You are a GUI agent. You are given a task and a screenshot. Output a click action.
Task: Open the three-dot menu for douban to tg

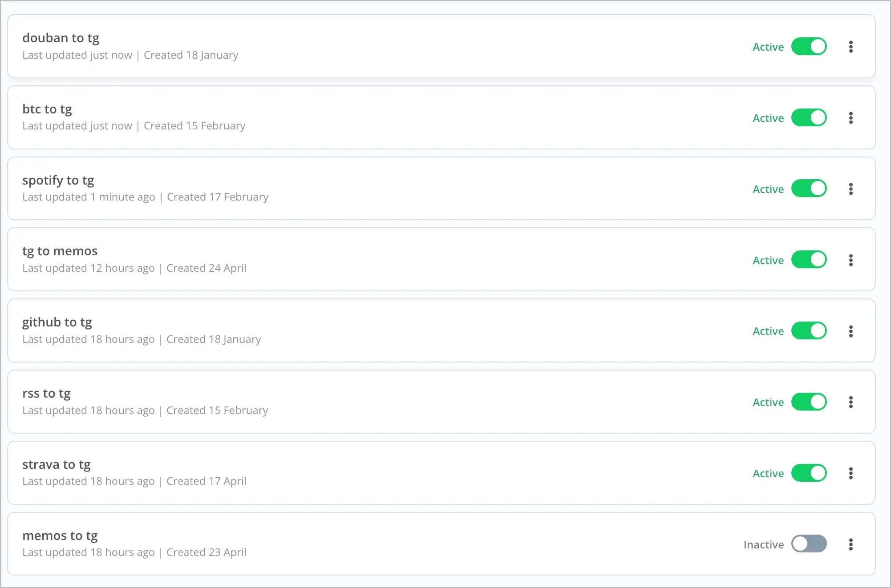850,47
